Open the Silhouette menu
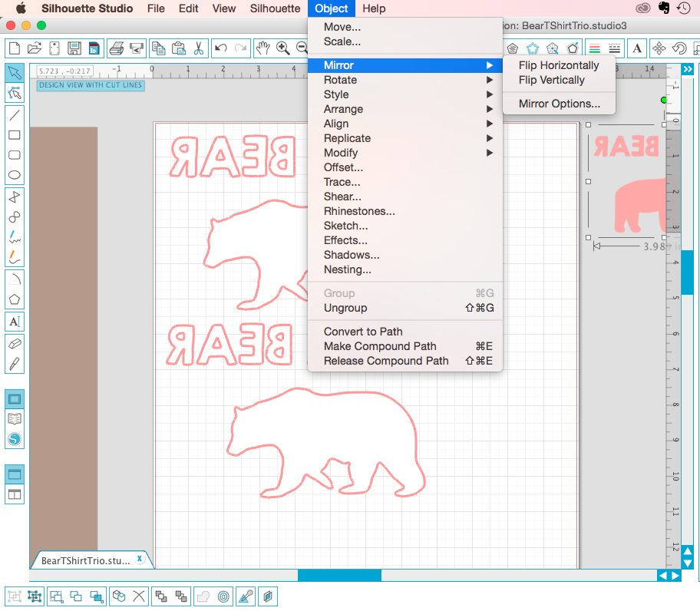This screenshot has width=700, height=611. tap(275, 8)
